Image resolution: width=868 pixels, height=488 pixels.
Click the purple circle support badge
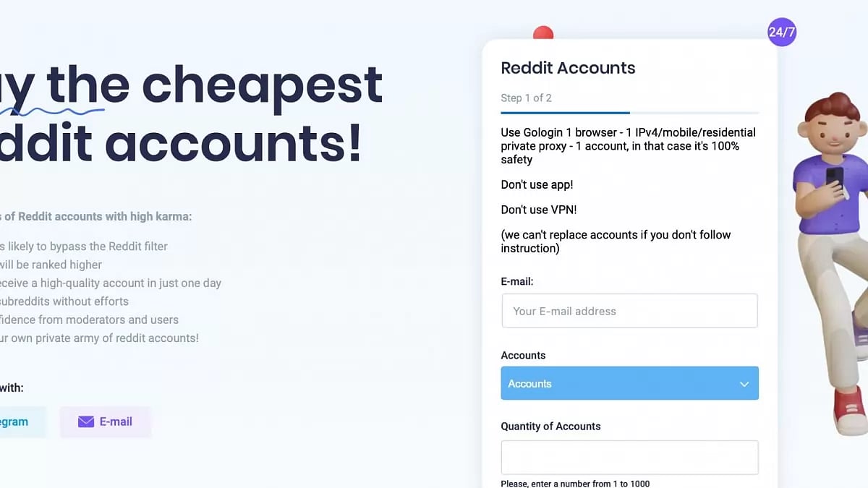click(x=781, y=32)
